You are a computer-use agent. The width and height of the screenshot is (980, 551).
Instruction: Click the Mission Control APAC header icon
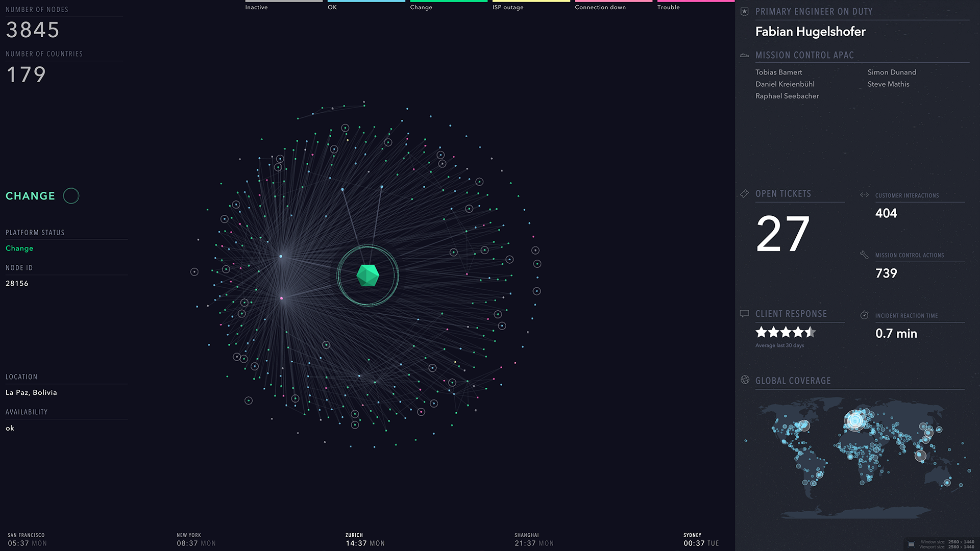744,55
